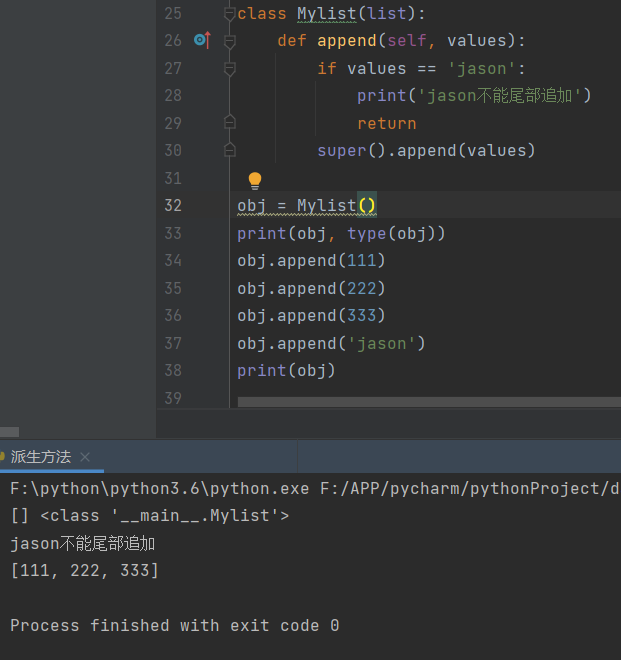The image size is (621, 660).
Task: Click line number 32 in the gutter
Action: coord(173,205)
